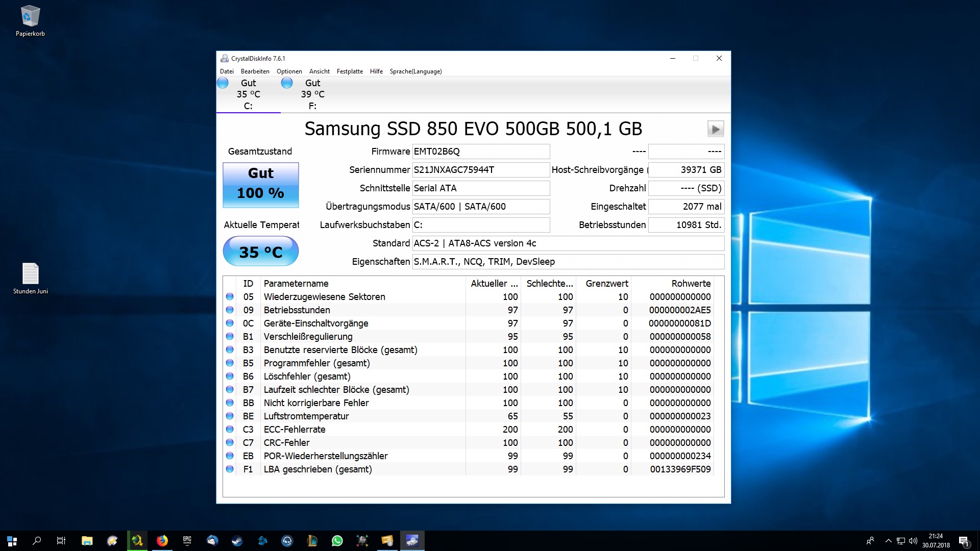Launch Epic Games from the taskbar
This screenshot has height=551, width=980.
tap(187, 541)
